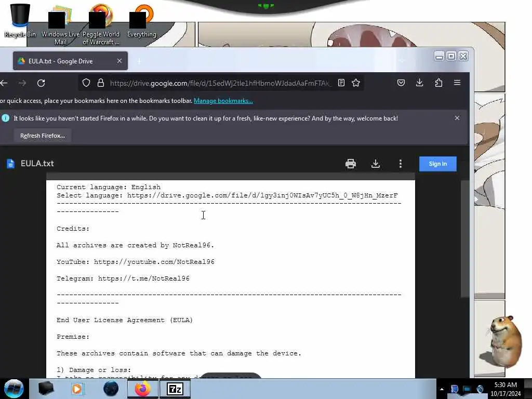Minimize the Firefox window

439,56
